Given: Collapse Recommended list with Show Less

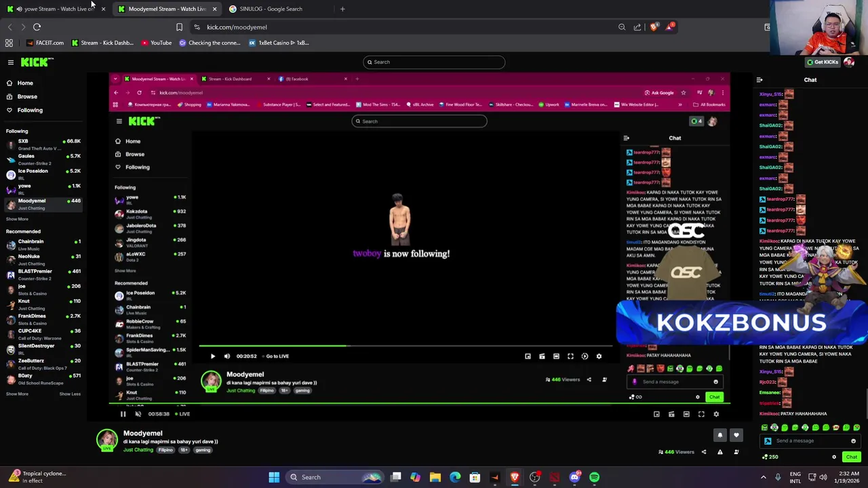Looking at the screenshot, I should [x=70, y=394].
